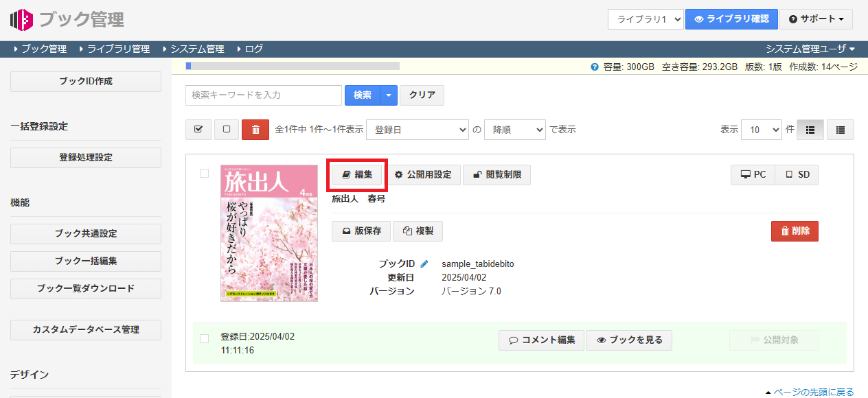Switch to compact list view icon
The height and width of the screenshot is (398, 868).
840,129
